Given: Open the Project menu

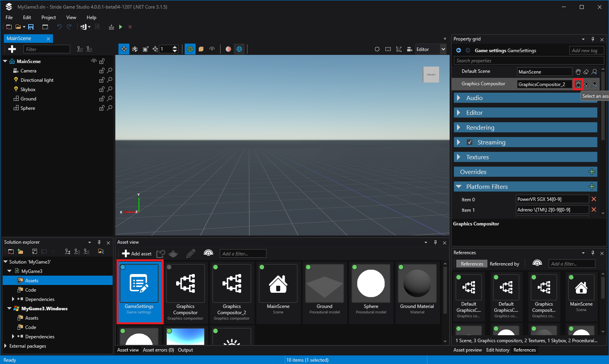Looking at the screenshot, I should click(x=48, y=18).
